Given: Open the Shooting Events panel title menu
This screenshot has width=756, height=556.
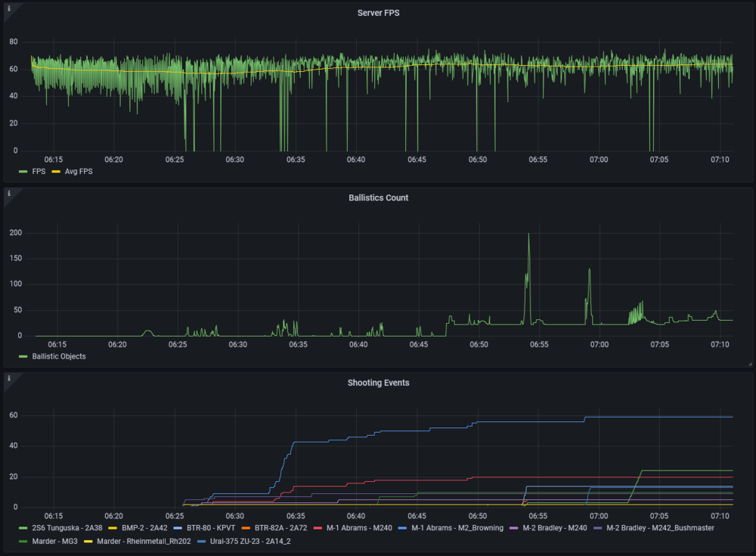Looking at the screenshot, I should [x=378, y=383].
